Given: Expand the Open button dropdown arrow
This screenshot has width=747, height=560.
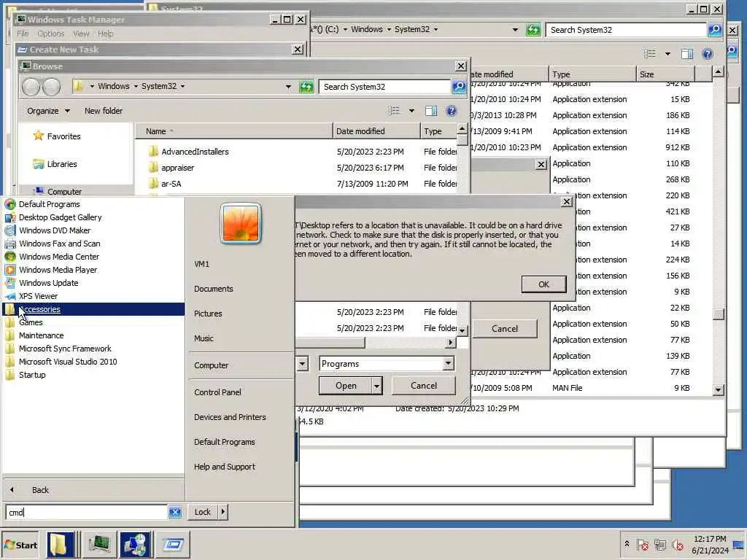Looking at the screenshot, I should (377, 386).
